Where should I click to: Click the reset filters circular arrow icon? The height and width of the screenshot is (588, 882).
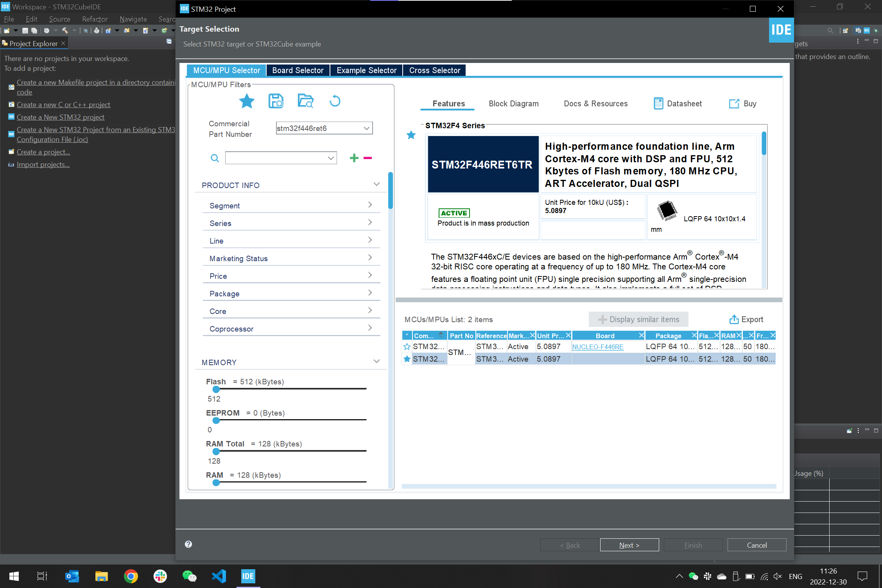pos(335,101)
